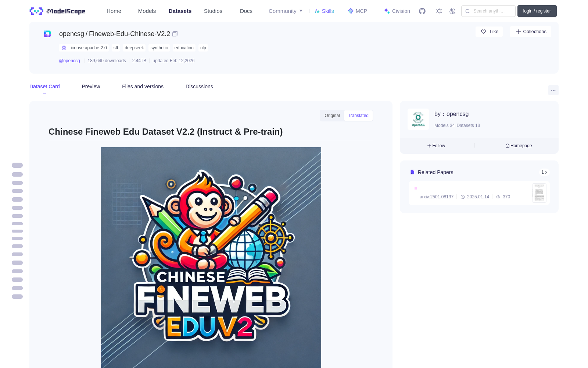Screen dimensions: 588x368
Task: Click the 189,640 downloads text
Action: (107, 61)
